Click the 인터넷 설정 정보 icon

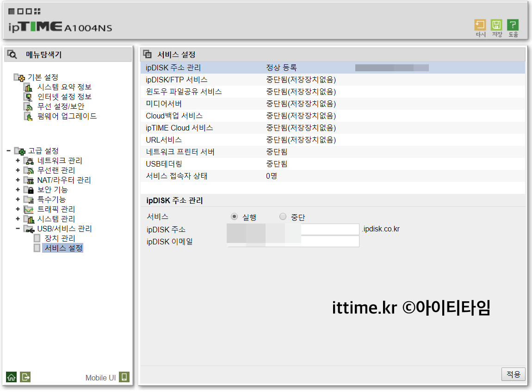tap(28, 97)
